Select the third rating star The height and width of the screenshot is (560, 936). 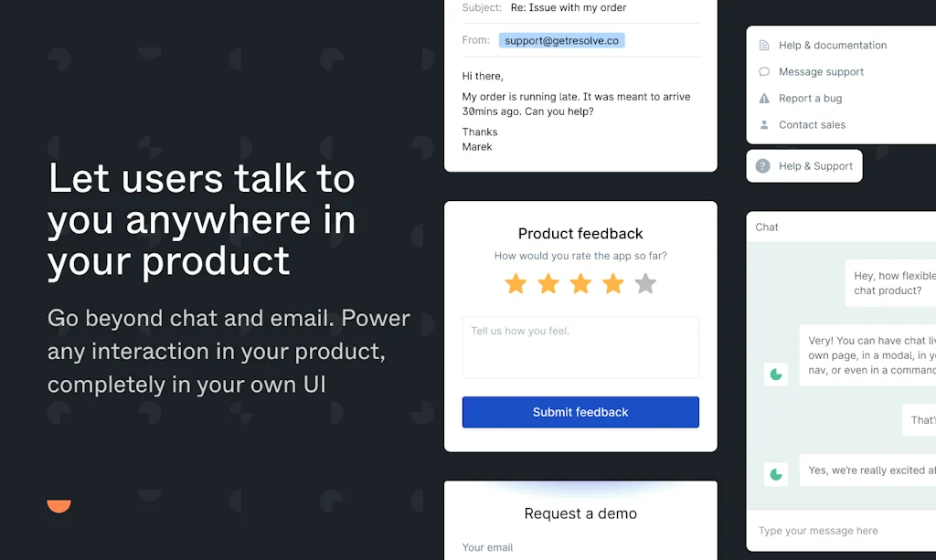point(580,284)
